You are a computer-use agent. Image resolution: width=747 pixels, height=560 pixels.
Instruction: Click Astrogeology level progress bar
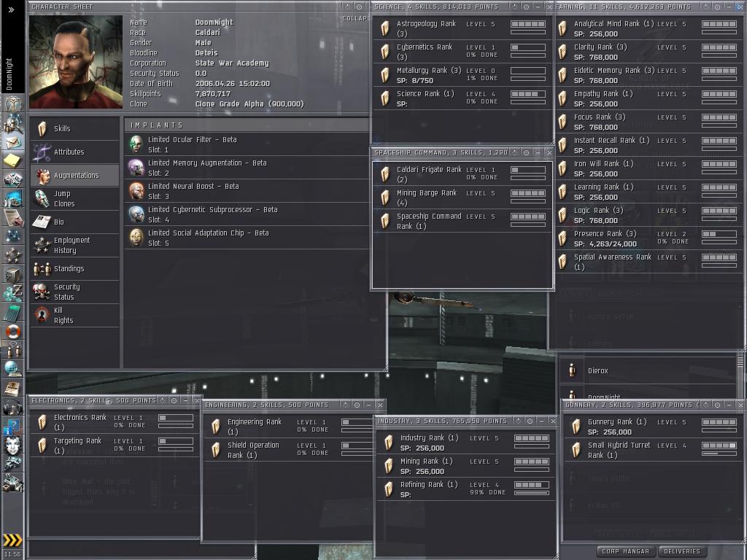tap(528, 24)
